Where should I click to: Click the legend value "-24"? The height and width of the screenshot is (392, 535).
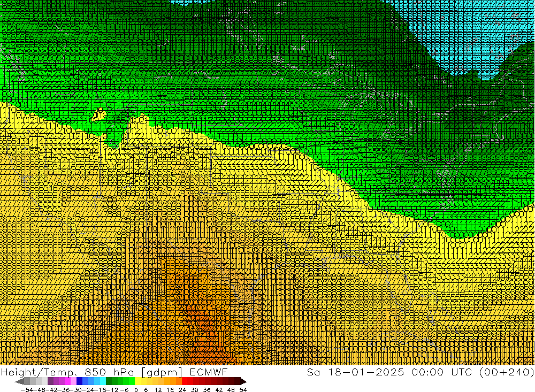coord(88,390)
